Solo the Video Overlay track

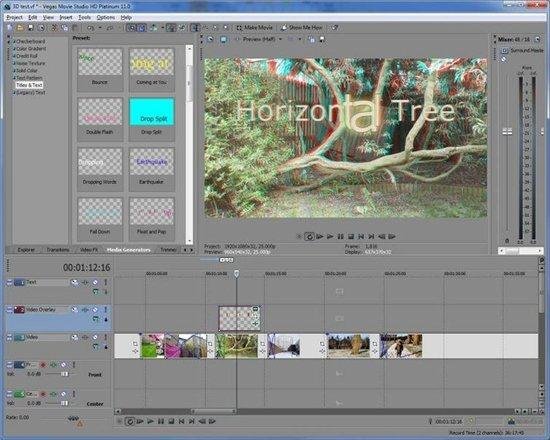pyautogui.click(x=106, y=310)
